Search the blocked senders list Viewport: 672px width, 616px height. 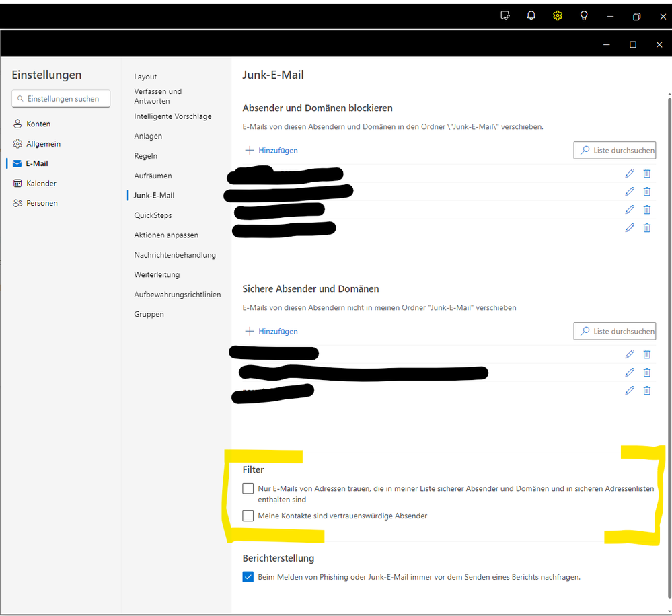[x=615, y=151]
